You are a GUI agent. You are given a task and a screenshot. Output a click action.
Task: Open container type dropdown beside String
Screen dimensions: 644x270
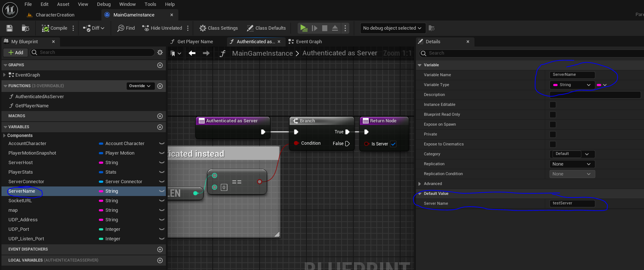(x=602, y=85)
